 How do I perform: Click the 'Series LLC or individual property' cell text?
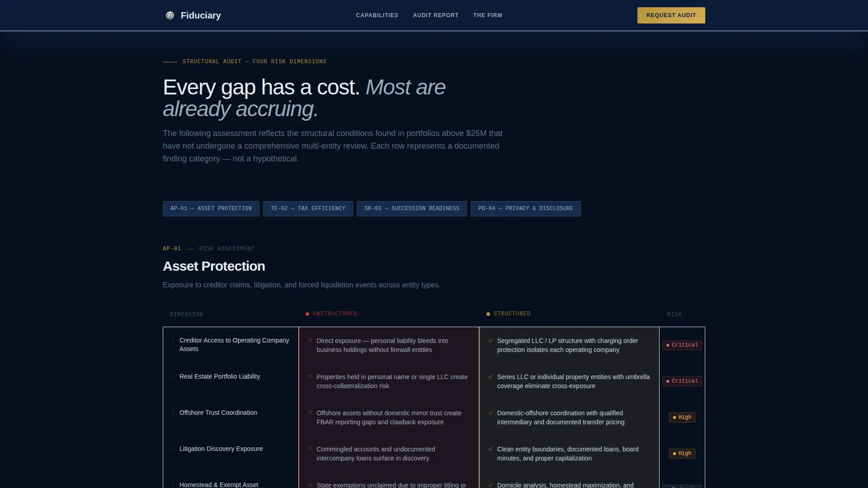click(x=574, y=381)
